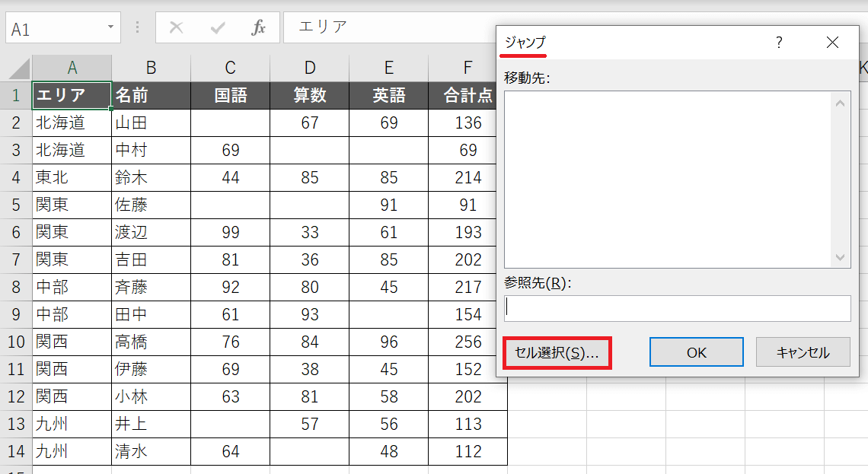Click the Insert Function fx icon
Image resolution: width=868 pixels, height=474 pixels.
coord(259,28)
